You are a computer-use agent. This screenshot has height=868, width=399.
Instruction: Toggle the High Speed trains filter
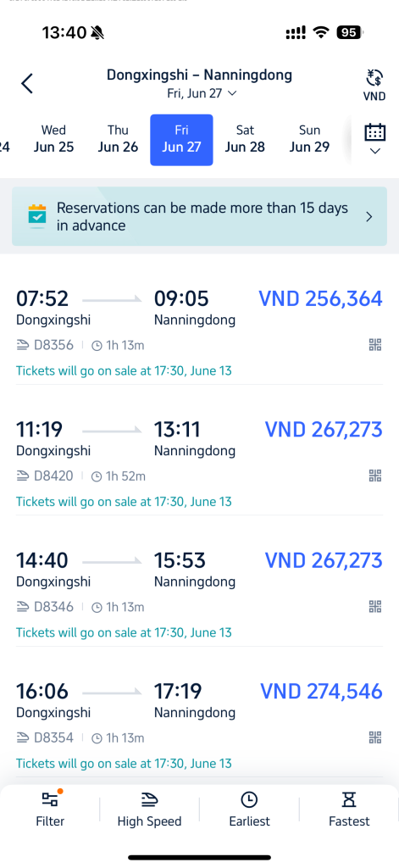[x=149, y=810]
